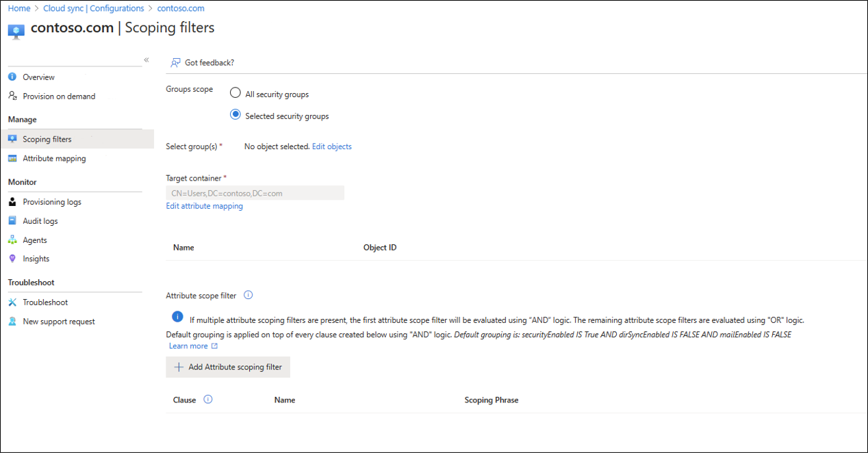The height and width of the screenshot is (453, 868).
Task: Open the Edit attribute mapping link
Action: tap(205, 206)
